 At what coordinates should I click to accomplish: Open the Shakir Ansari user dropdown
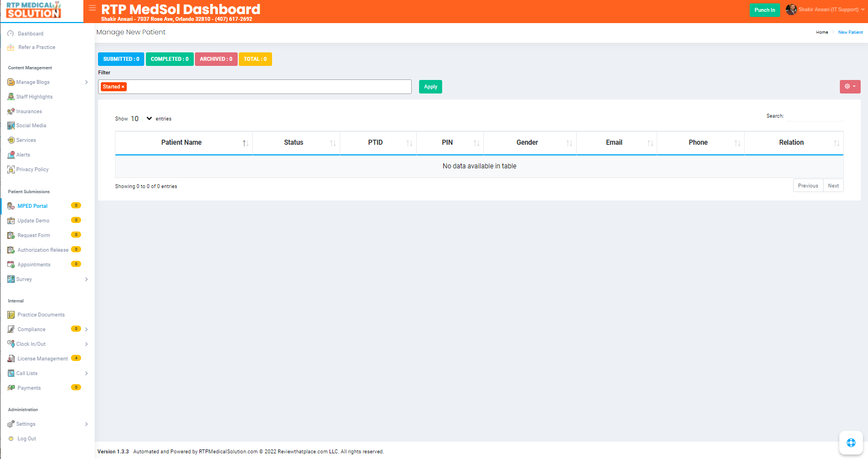tap(831, 10)
